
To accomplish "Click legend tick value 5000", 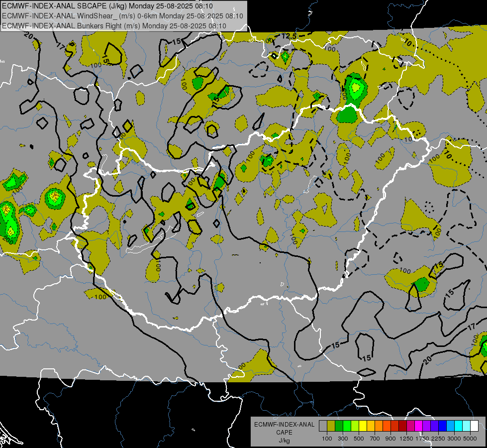I will (470, 439).
